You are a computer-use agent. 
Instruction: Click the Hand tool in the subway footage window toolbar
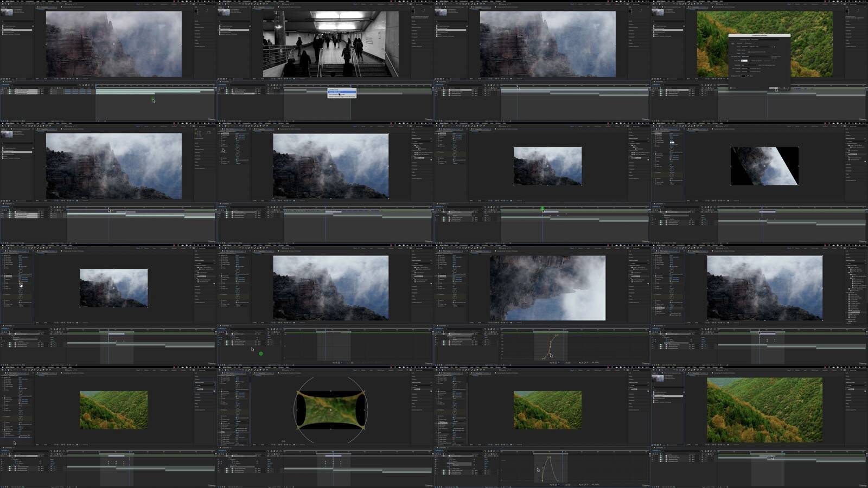(225, 4)
